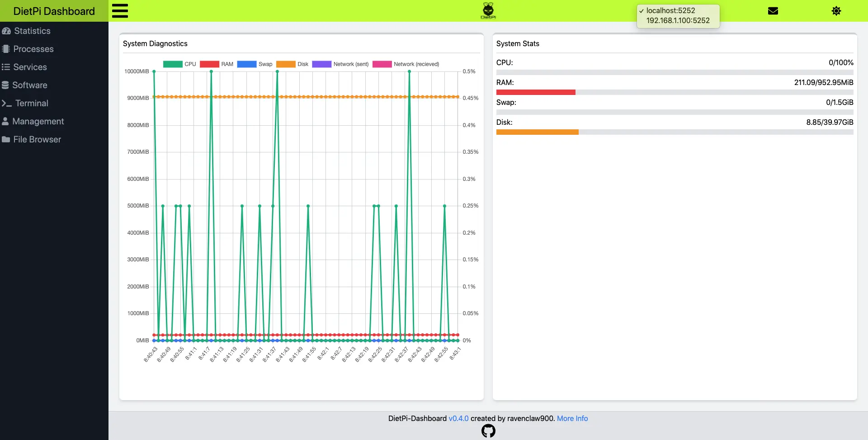Click the notification envelope icon

[773, 11]
